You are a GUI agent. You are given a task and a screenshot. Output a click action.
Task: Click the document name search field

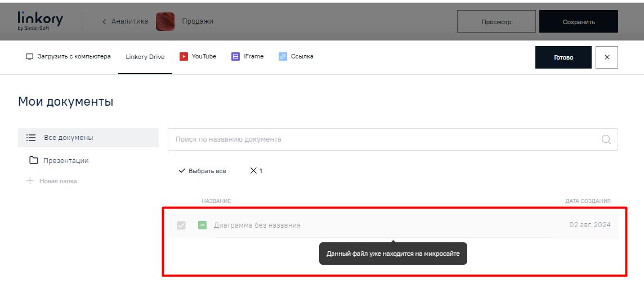click(383, 139)
